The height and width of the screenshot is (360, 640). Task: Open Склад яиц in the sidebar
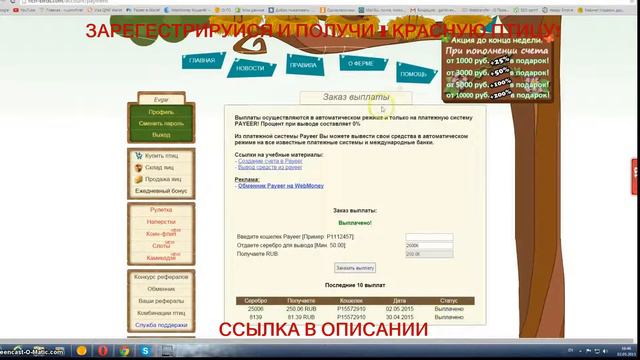[x=160, y=167]
